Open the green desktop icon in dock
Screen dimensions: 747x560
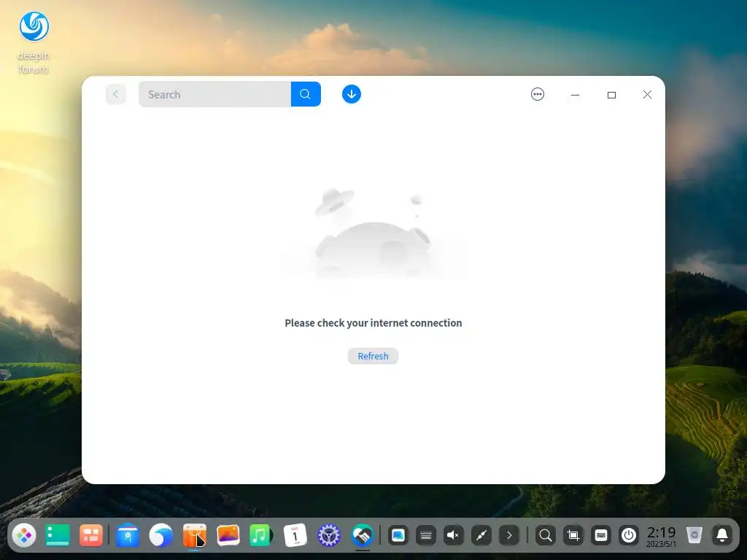click(x=58, y=536)
